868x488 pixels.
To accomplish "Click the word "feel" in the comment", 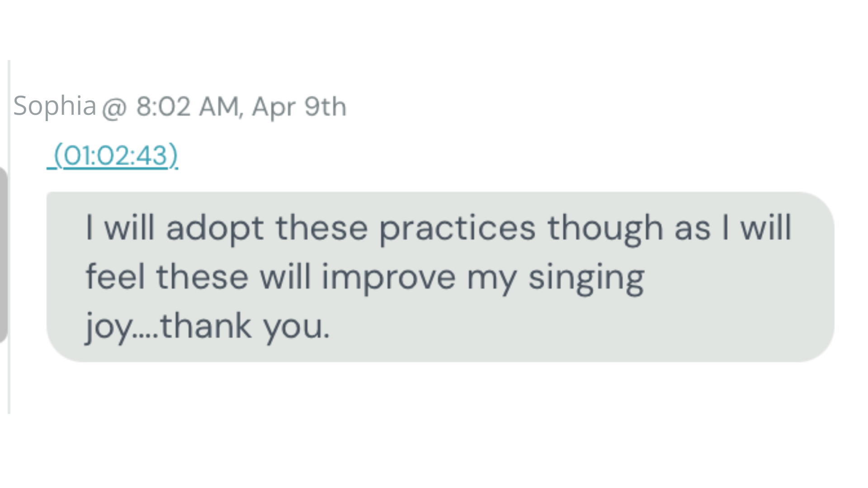I will pyautogui.click(x=115, y=277).
